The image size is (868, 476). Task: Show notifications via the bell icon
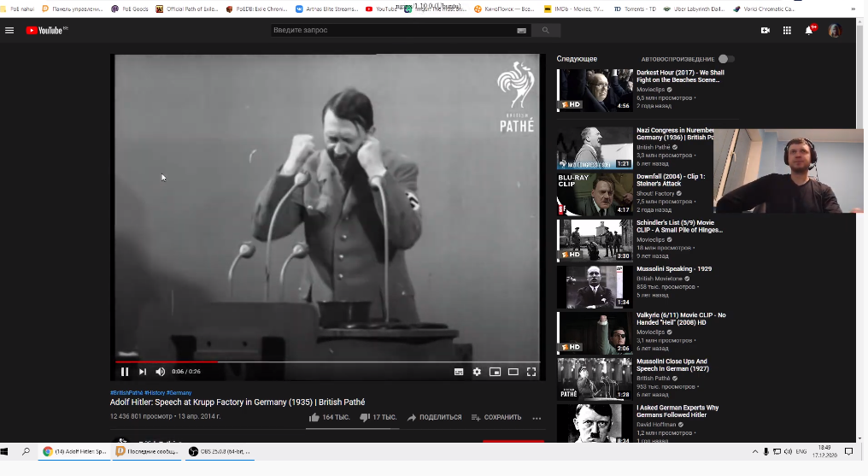tap(808, 30)
